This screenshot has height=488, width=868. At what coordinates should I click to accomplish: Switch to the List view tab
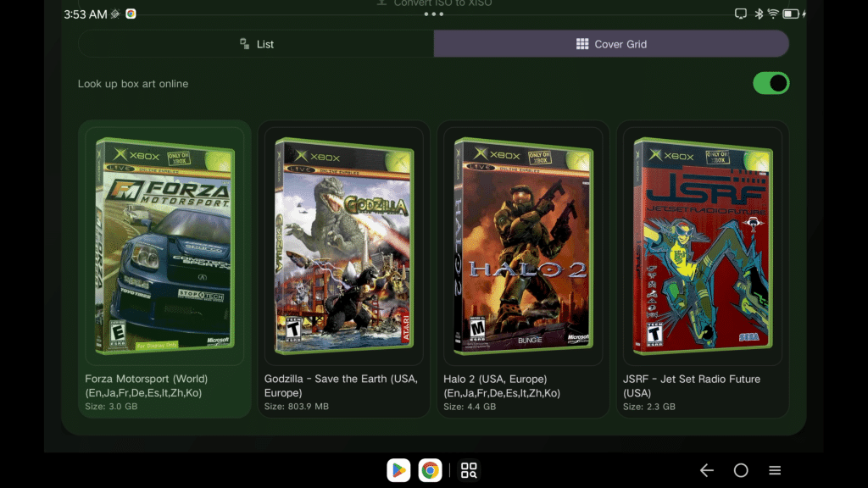pos(256,44)
